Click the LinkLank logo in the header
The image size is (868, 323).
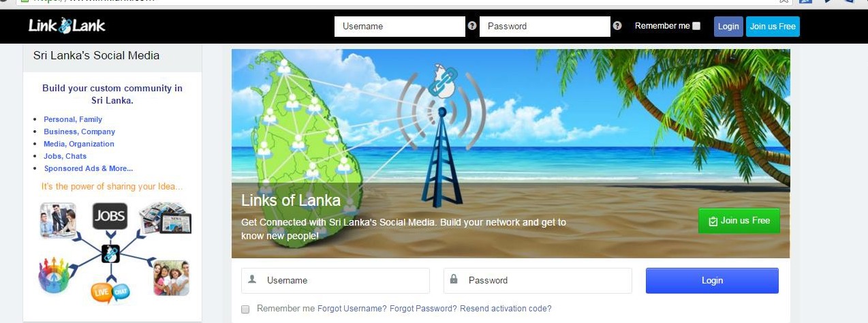tap(67, 26)
